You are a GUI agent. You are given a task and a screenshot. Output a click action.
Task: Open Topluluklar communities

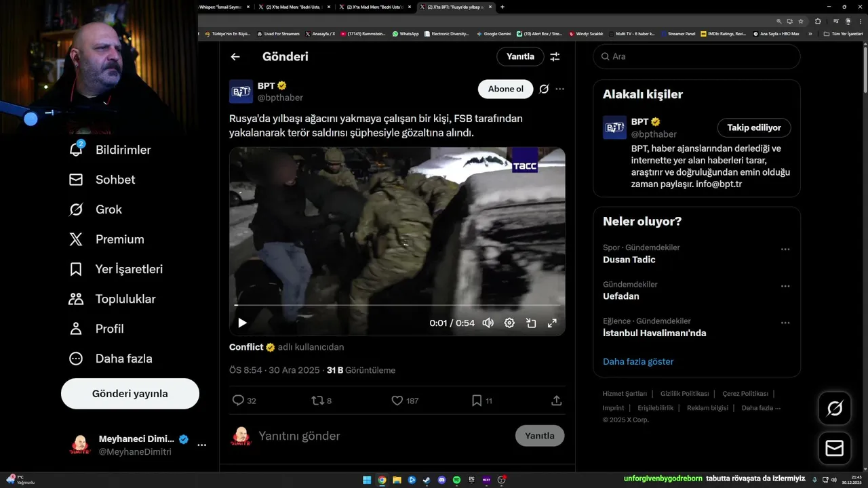(112, 299)
